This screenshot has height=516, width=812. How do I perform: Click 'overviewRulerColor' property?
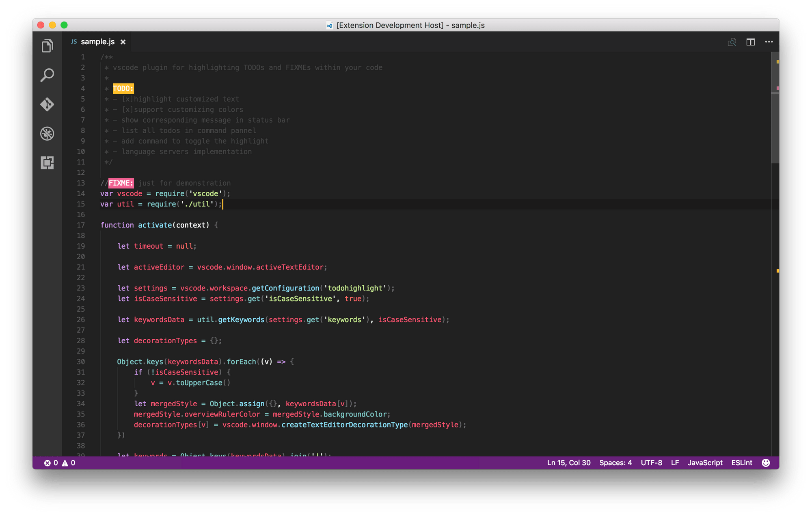pos(222,414)
